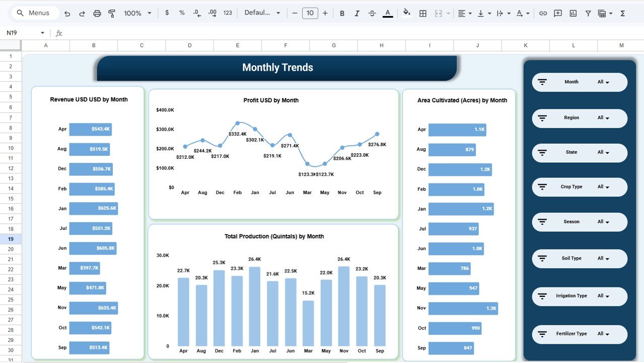This screenshot has height=363, width=644.
Task: Open the text color picker
Action: click(x=387, y=13)
